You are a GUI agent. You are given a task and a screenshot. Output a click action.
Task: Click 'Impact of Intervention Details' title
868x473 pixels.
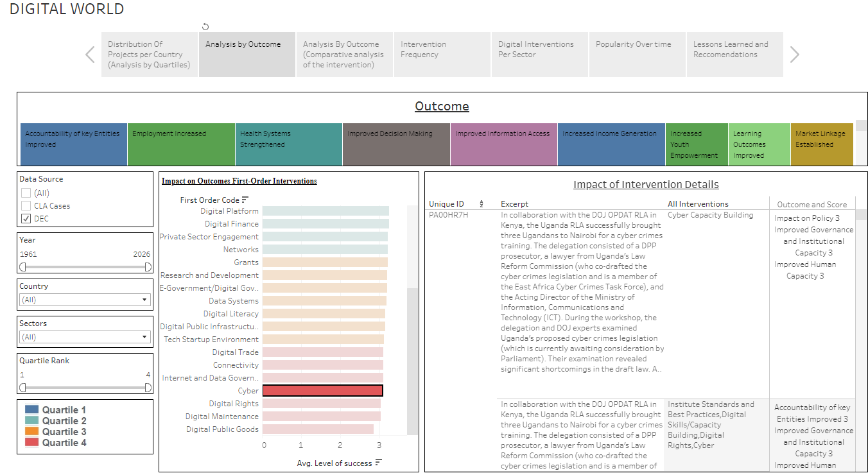coord(646,185)
